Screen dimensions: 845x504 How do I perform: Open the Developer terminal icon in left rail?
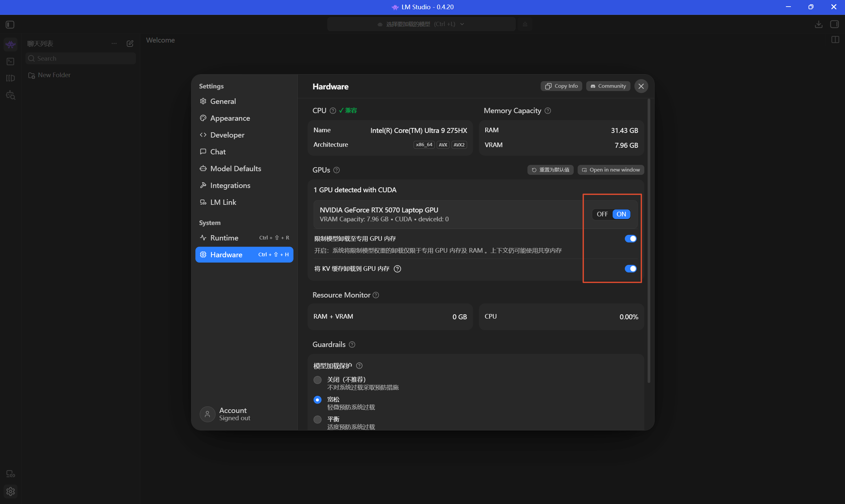coord(11,61)
